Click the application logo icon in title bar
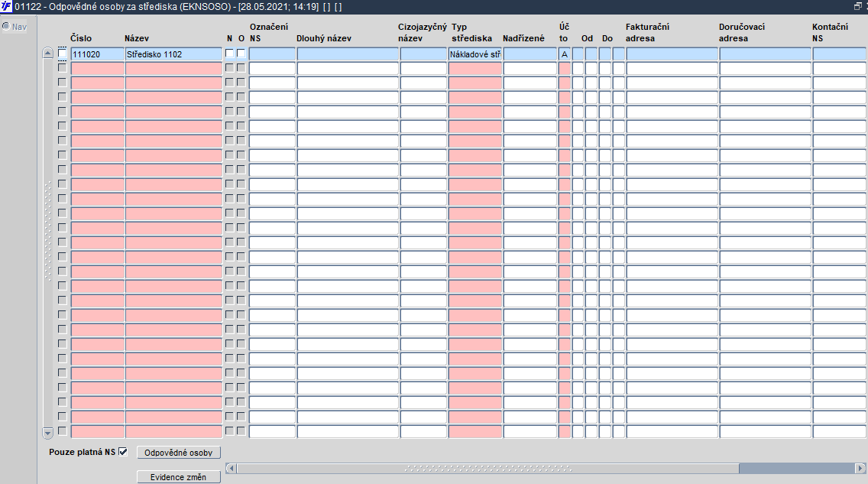Image resolution: width=868 pixels, height=484 pixels. coord(6,7)
